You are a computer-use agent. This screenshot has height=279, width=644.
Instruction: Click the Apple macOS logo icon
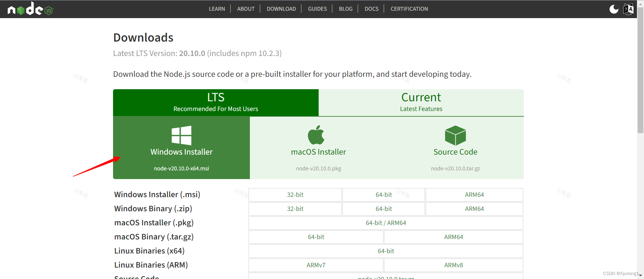pos(316,135)
